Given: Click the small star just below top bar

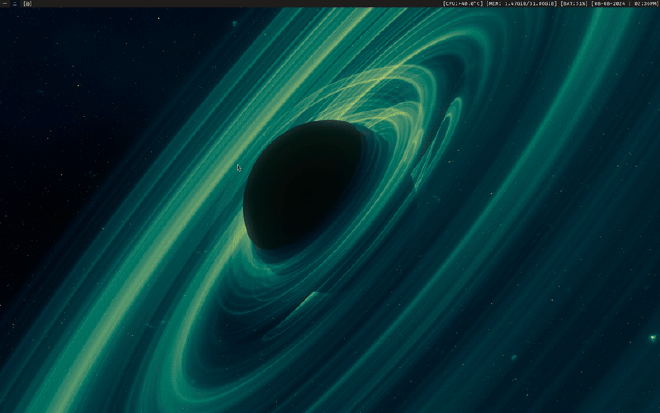Looking at the screenshot, I should click(x=234, y=23).
